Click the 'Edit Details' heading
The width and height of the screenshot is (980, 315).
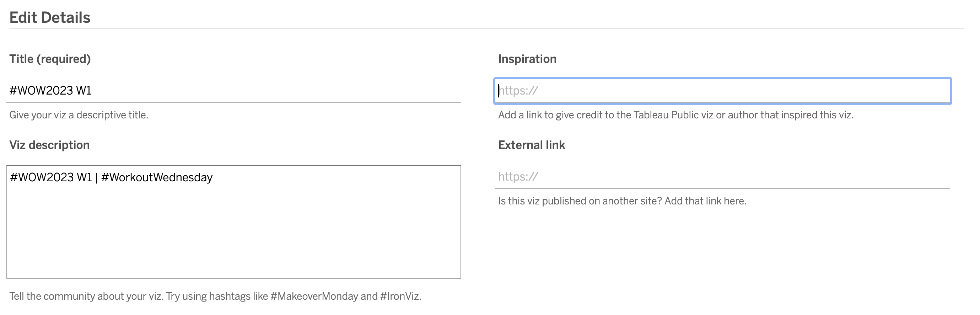click(x=50, y=17)
